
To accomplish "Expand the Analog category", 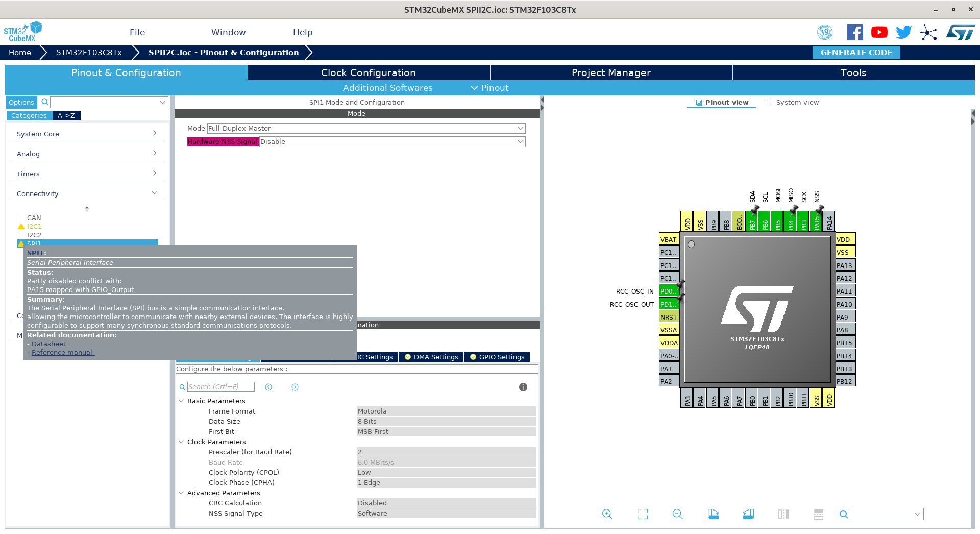I will pos(87,154).
